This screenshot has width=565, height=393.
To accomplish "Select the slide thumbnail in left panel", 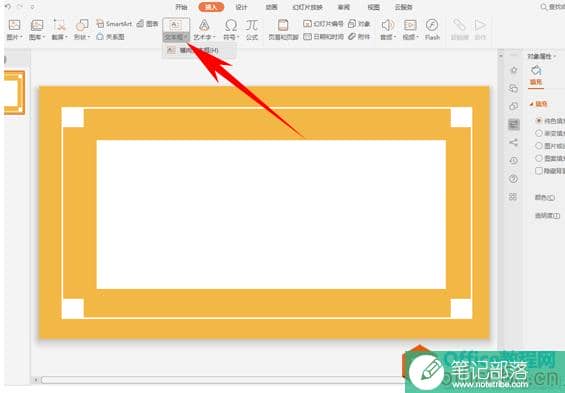I will click(14, 93).
